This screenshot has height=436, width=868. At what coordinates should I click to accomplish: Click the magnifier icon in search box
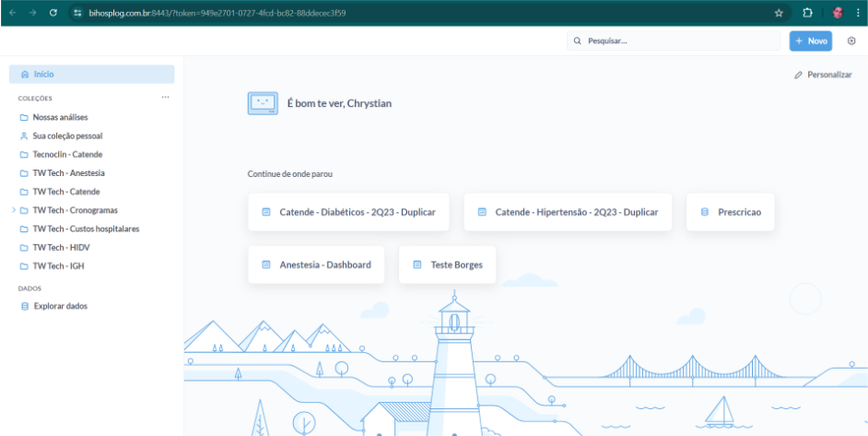point(578,41)
